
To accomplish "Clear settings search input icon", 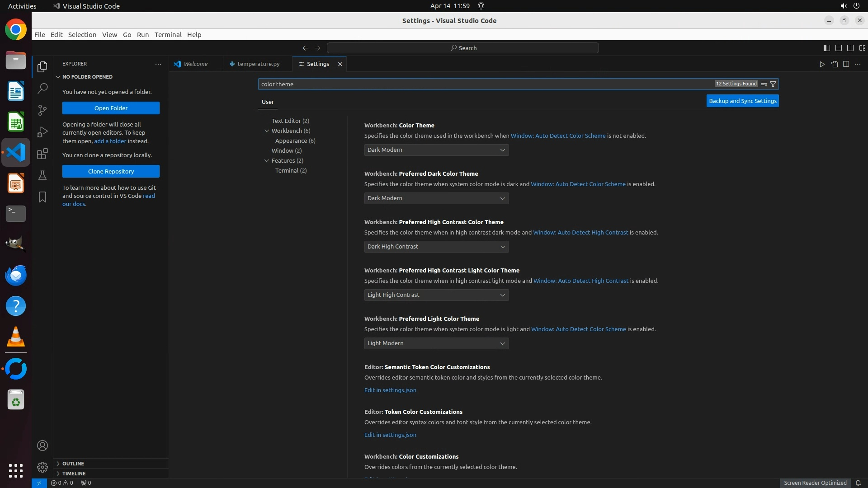I will (764, 84).
